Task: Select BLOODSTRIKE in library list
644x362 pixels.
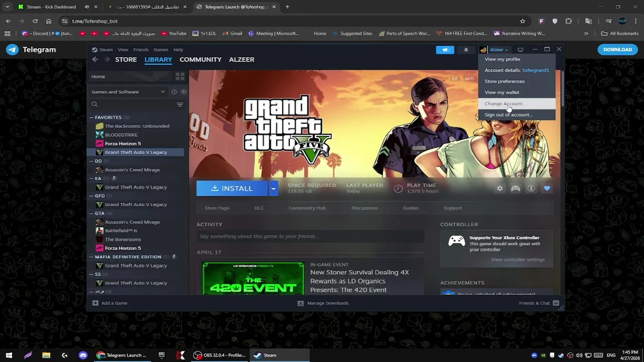Action: pos(121,135)
